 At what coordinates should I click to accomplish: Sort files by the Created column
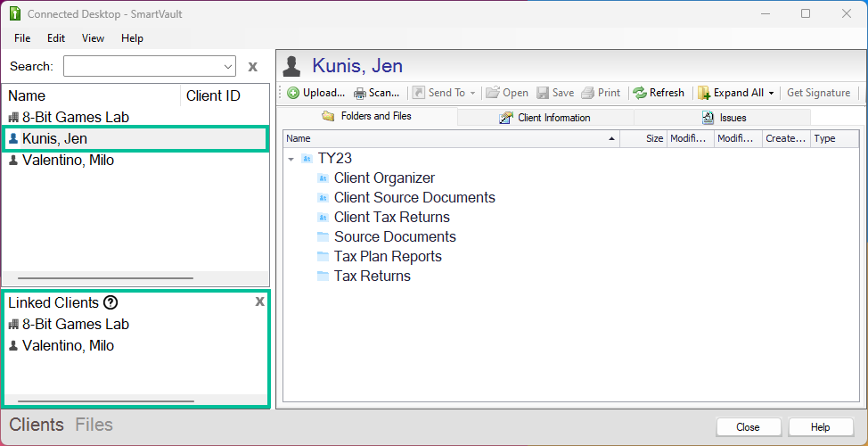pos(786,138)
